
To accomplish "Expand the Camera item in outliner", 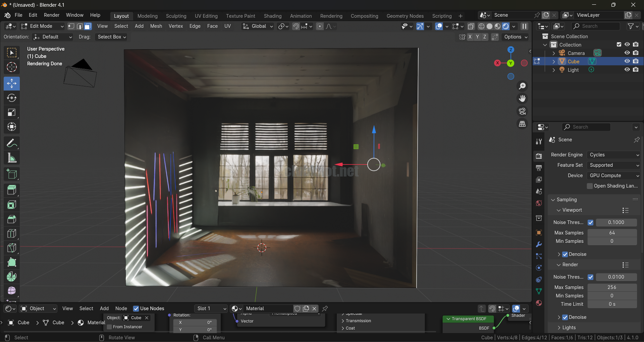I will [x=554, y=53].
